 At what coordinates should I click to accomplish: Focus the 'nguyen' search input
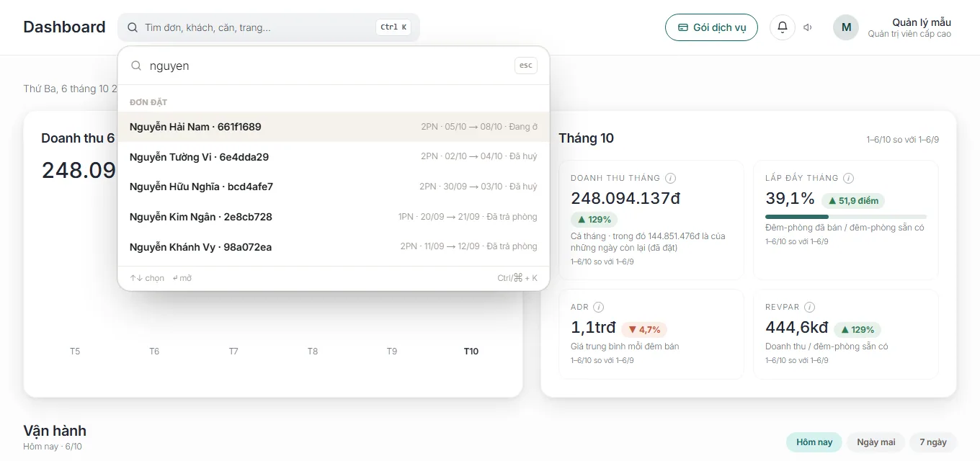tap(328, 66)
